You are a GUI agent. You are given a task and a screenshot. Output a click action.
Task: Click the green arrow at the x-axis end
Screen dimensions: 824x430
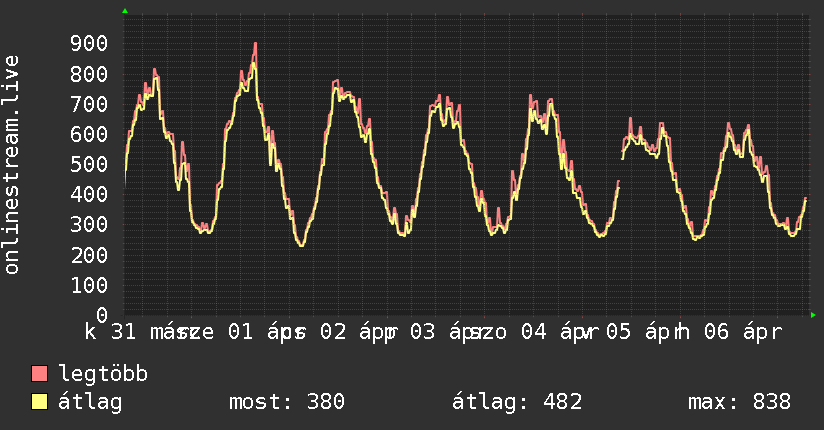pos(814,315)
